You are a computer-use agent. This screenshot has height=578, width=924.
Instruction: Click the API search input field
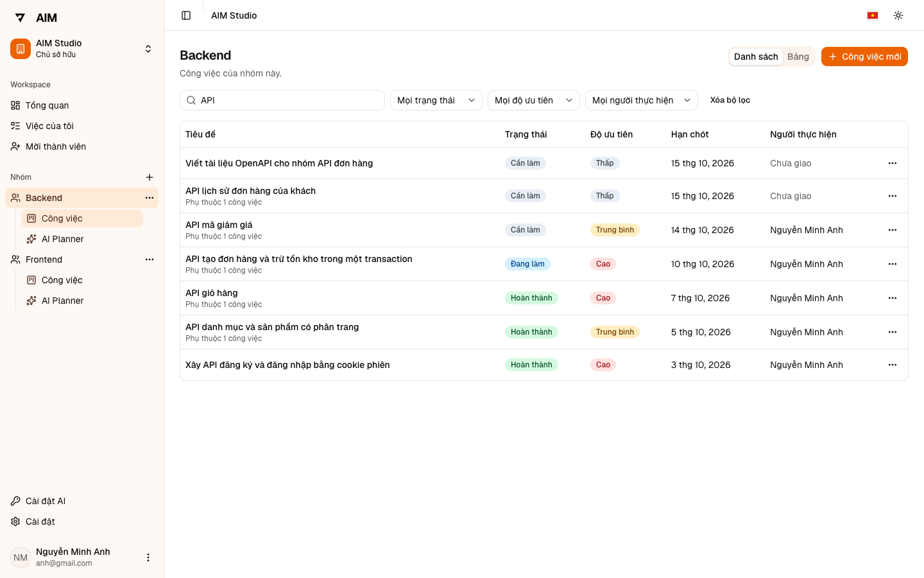click(282, 100)
